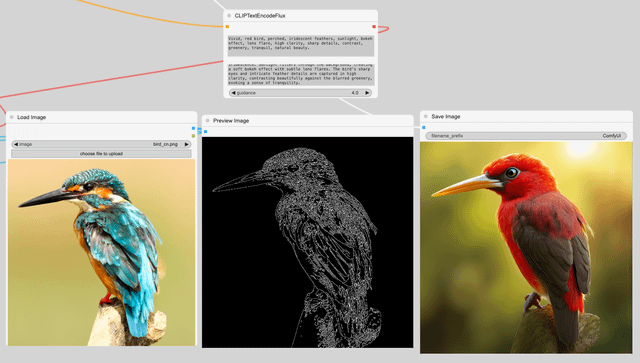Click the red conditioning output port on CLIPTextEncodeFlux
The width and height of the screenshot is (640, 363).
(374, 27)
